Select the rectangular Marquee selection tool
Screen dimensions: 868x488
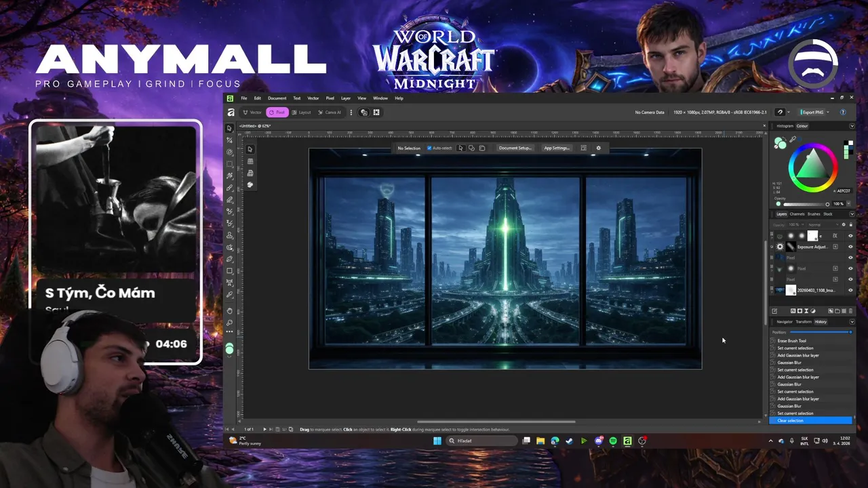[x=229, y=164]
